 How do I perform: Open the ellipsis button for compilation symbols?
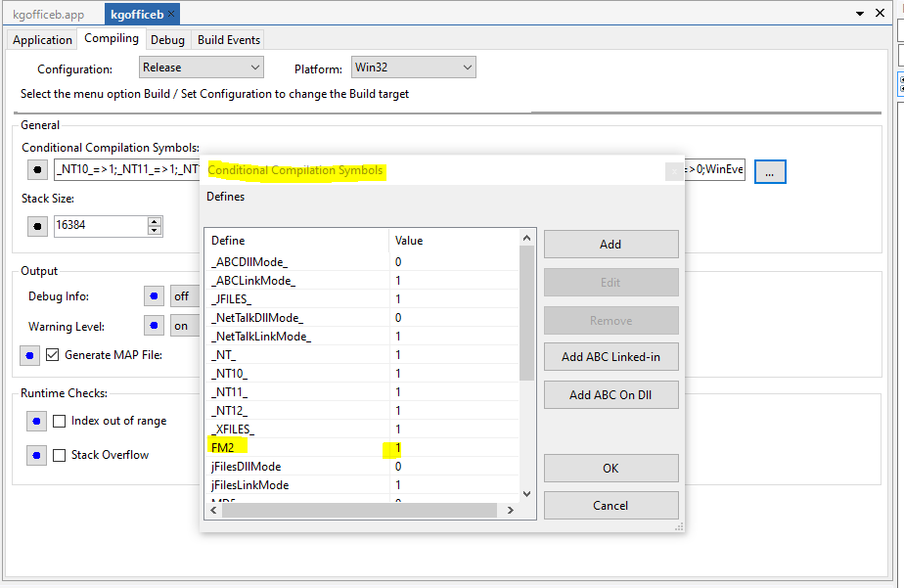(x=769, y=171)
